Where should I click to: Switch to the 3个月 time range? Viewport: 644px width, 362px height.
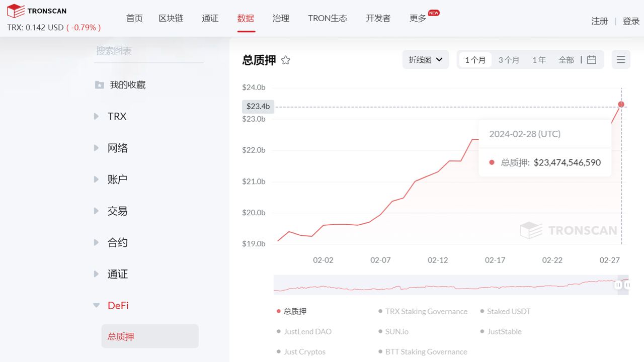509,60
